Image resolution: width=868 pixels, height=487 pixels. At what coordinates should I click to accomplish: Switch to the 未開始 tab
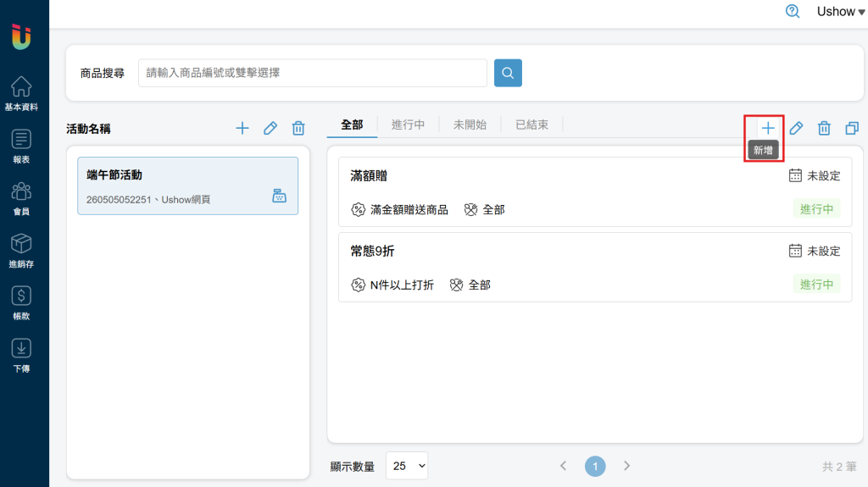470,125
